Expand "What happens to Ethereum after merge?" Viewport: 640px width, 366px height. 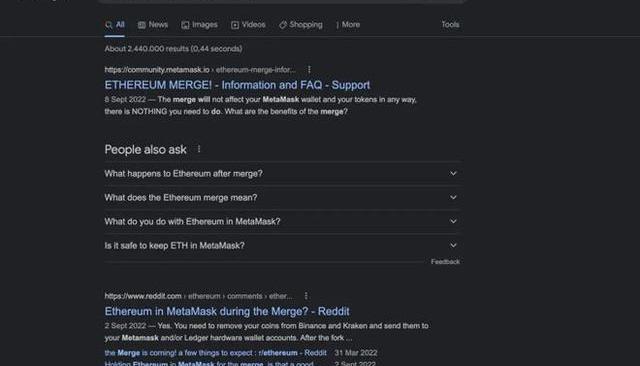click(282, 174)
